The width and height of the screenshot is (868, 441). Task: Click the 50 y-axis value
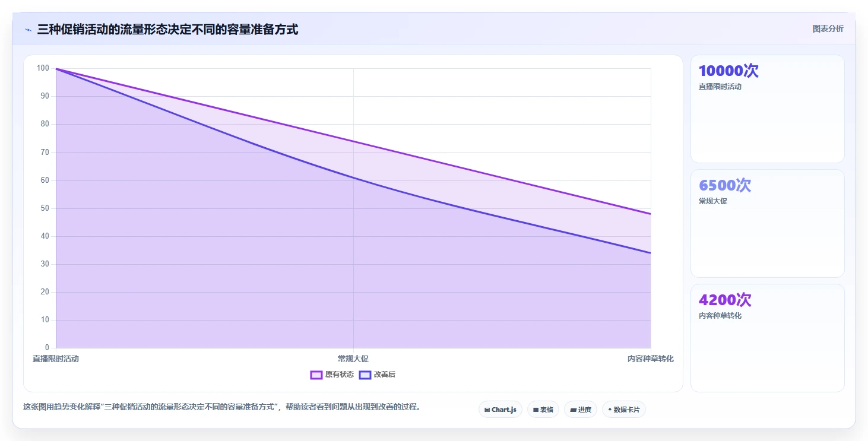[45, 208]
